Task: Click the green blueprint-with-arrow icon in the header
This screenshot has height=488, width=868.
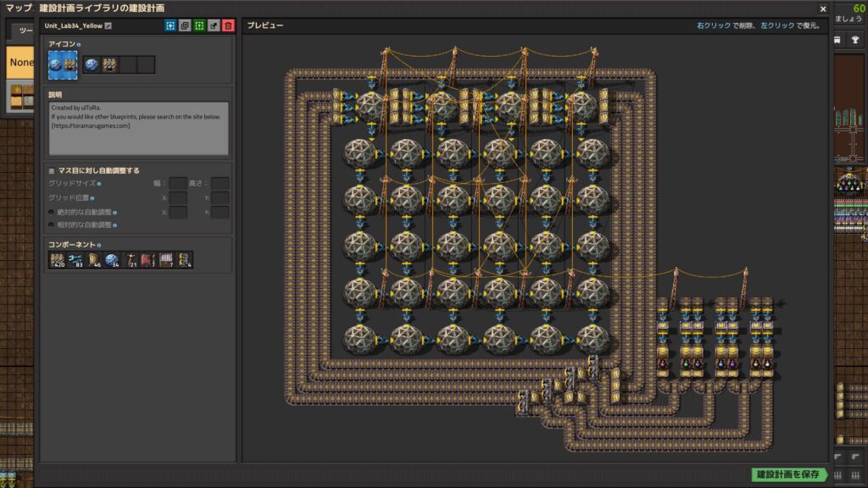Action: (x=199, y=25)
